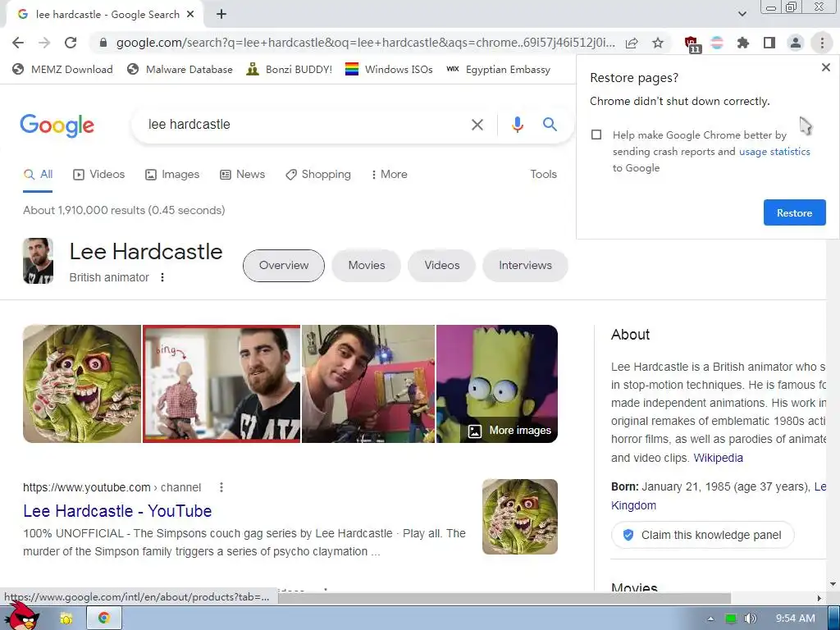Share this page using the share icon

632,43
